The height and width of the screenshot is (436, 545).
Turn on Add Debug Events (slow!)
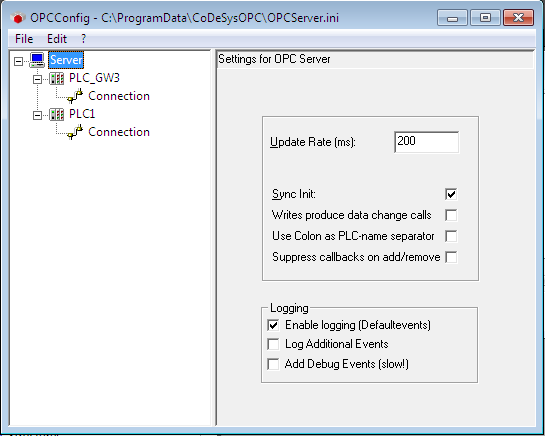coord(273,364)
